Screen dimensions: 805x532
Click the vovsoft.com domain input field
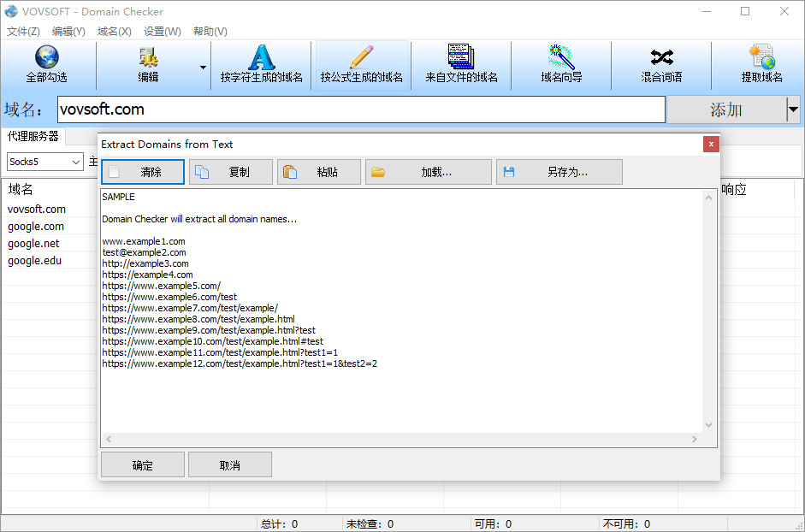pos(361,109)
